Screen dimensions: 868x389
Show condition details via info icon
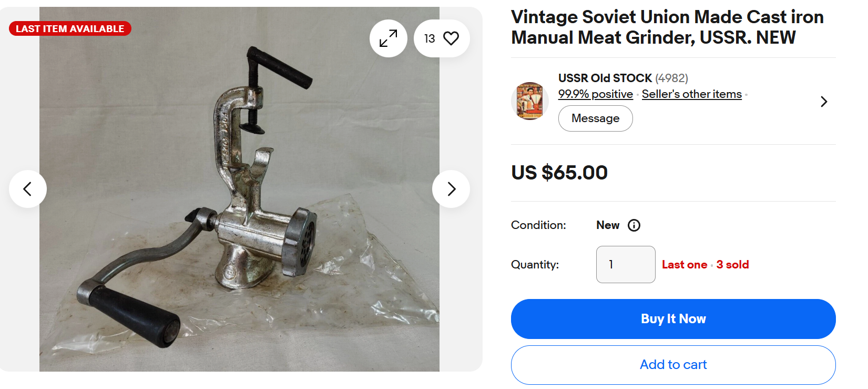pyautogui.click(x=634, y=225)
